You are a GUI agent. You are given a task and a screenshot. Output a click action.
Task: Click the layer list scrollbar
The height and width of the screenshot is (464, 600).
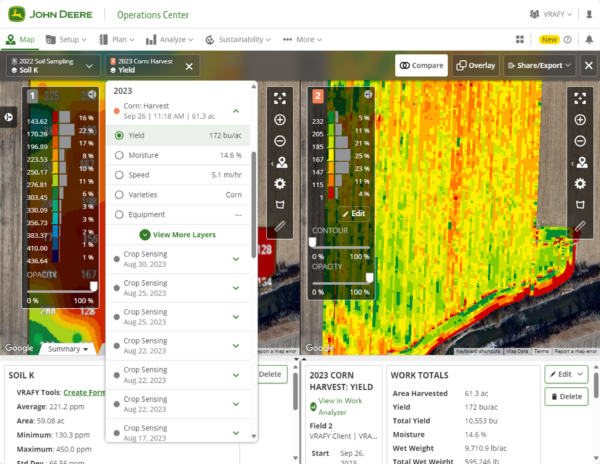[x=253, y=205]
